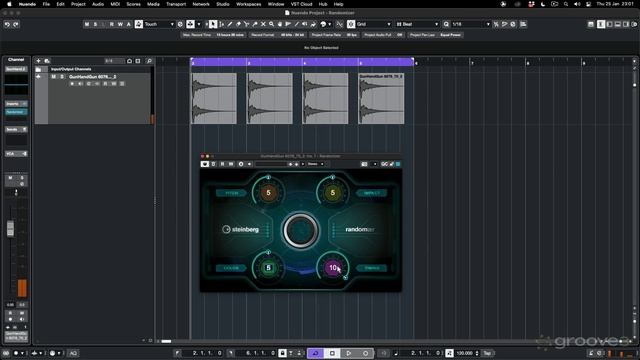
Task: Toggle global Mute M button in toolbar
Action: point(87,24)
